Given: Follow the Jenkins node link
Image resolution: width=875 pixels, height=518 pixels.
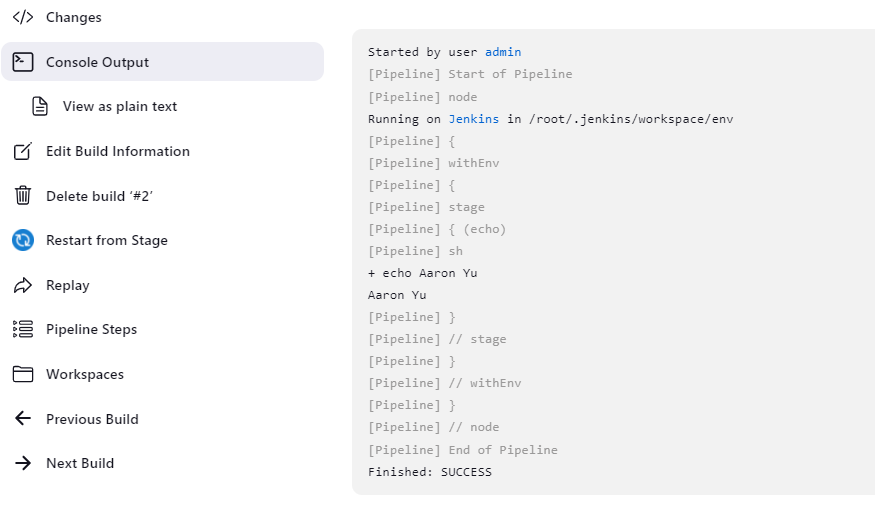Looking at the screenshot, I should click(473, 119).
